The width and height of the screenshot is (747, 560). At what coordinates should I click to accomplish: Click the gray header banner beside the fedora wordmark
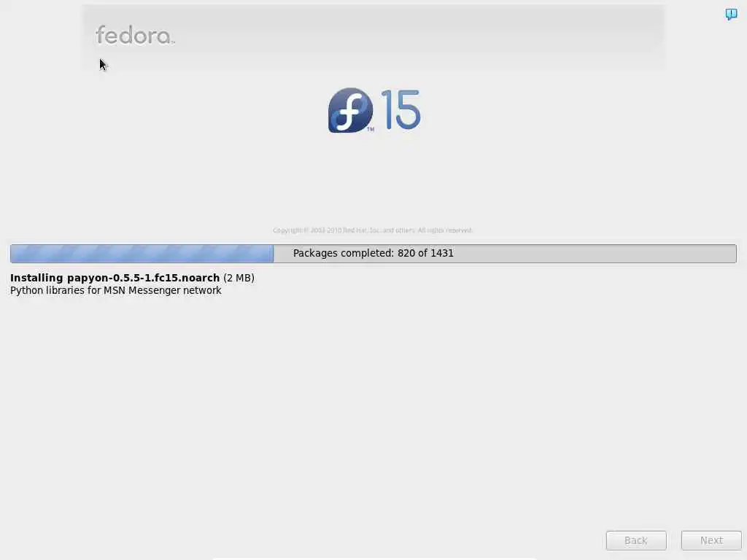419,37
